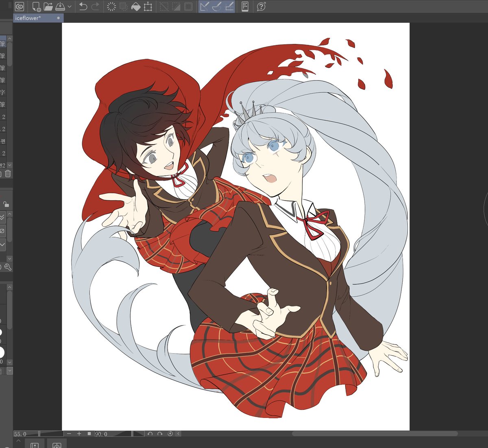
Task: Expand the bottom panel with up chevron
Action: (19, 440)
